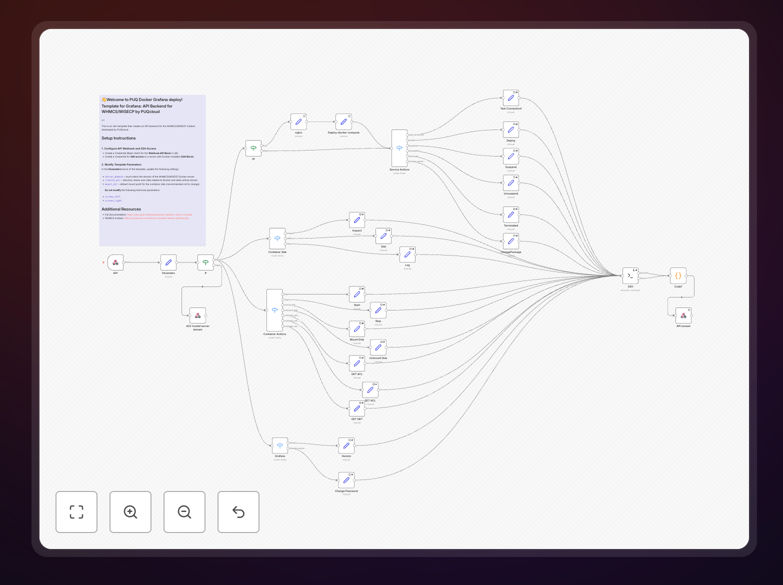
Task: Select the API answer response node
Action: (x=684, y=315)
